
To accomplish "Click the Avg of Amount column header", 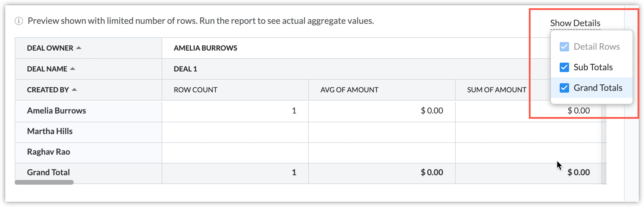I will [x=349, y=90].
